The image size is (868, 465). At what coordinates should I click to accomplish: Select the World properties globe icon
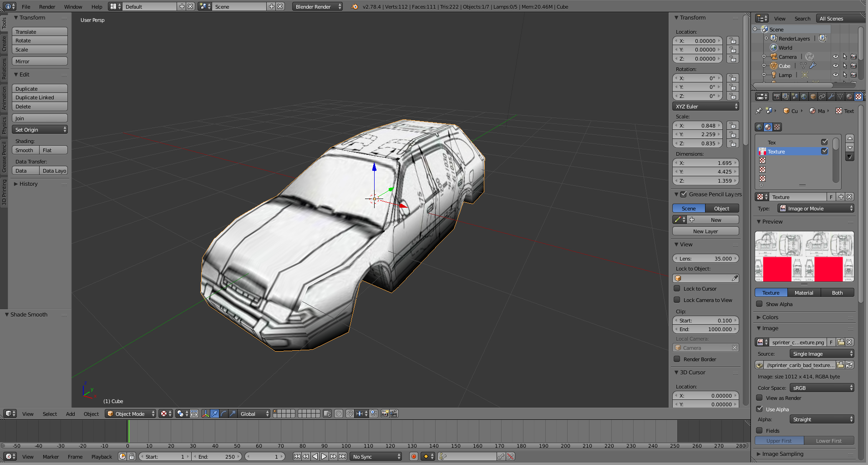point(804,97)
